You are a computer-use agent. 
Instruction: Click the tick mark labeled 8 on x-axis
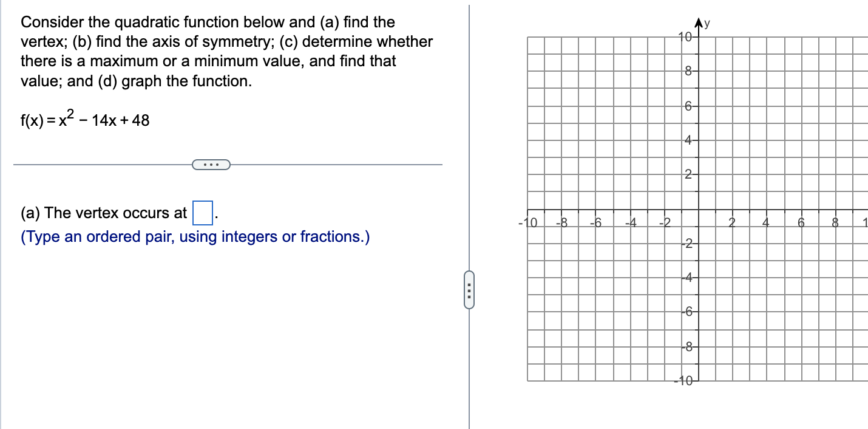pyautogui.click(x=835, y=222)
